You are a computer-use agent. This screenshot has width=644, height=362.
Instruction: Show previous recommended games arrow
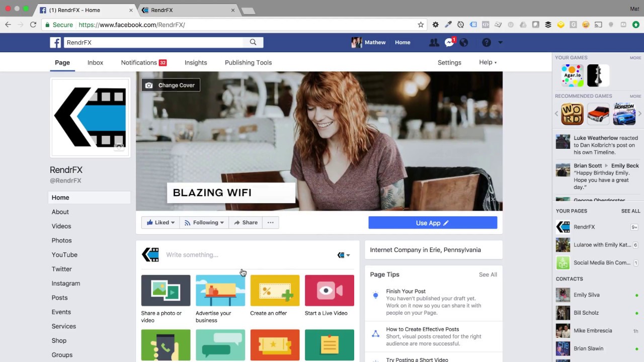pos(557,114)
